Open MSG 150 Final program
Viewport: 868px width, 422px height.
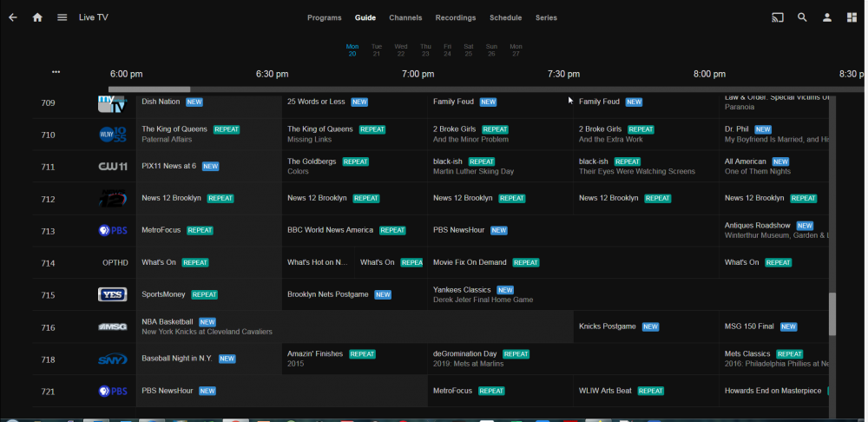774,326
